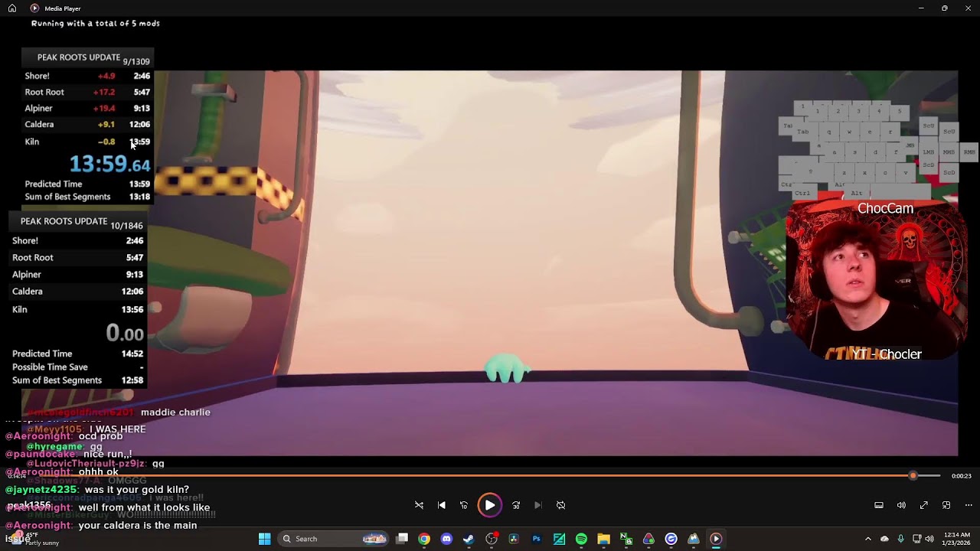
Task: Toggle repeat mode
Action: pos(561,505)
